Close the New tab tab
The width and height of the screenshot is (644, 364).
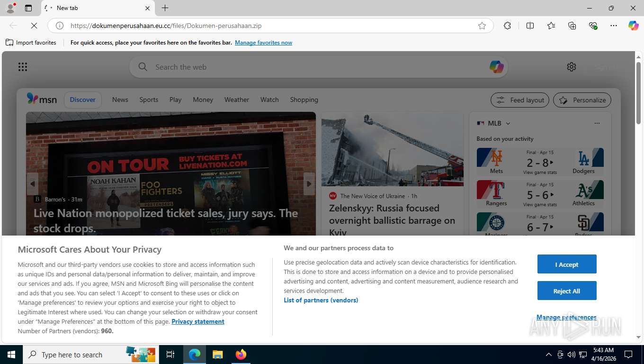(147, 8)
